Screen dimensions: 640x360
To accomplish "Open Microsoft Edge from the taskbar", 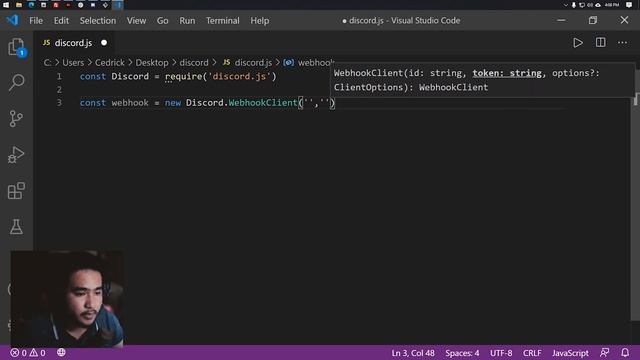I will 31,5.
